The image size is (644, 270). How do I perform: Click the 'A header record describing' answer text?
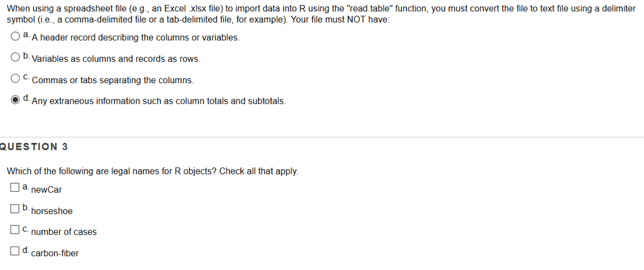tap(136, 38)
